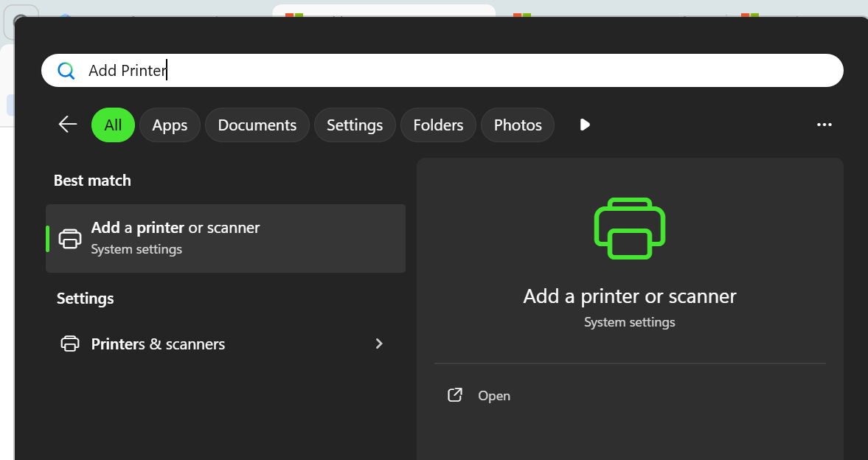Click large green printer icon in preview
Viewport: 868px width, 460px height.
pos(630,228)
